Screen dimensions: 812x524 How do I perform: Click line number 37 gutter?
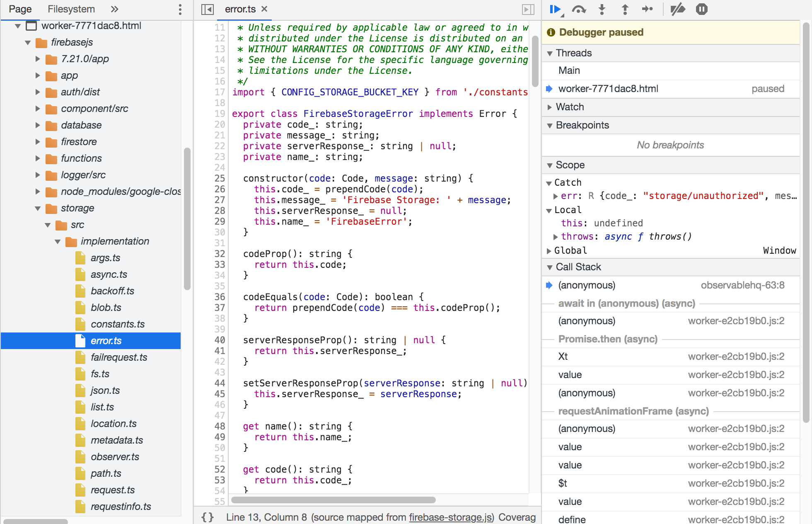click(x=220, y=308)
